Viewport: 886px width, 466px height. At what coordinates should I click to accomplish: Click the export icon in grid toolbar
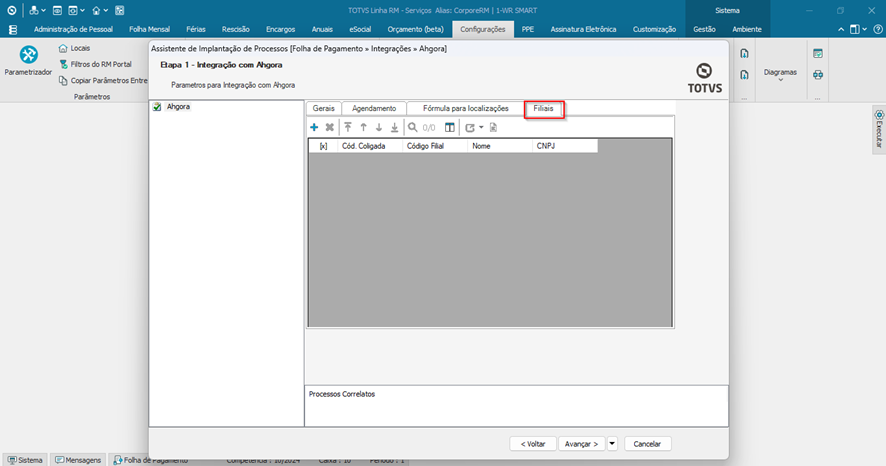(x=470, y=128)
